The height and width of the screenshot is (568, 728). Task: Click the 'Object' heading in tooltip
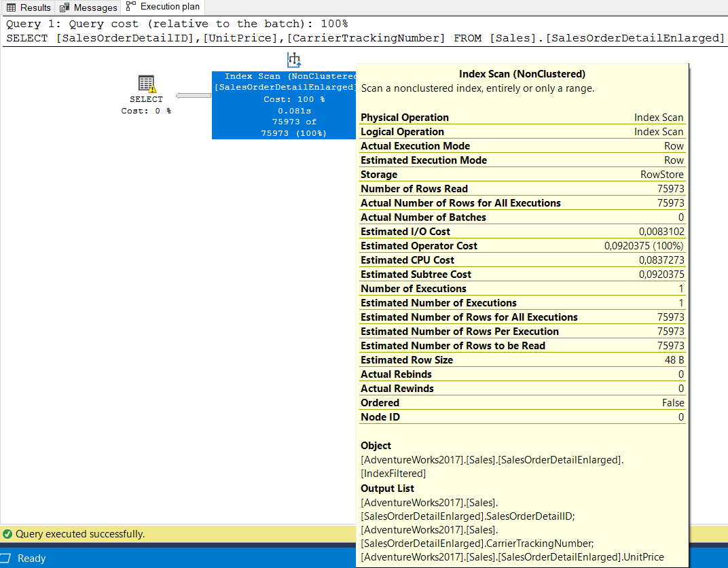click(x=376, y=446)
